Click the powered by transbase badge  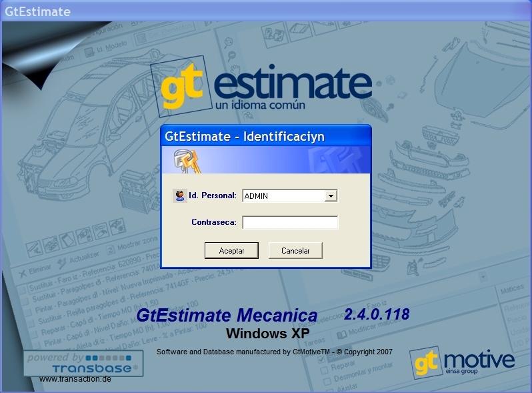83,363
